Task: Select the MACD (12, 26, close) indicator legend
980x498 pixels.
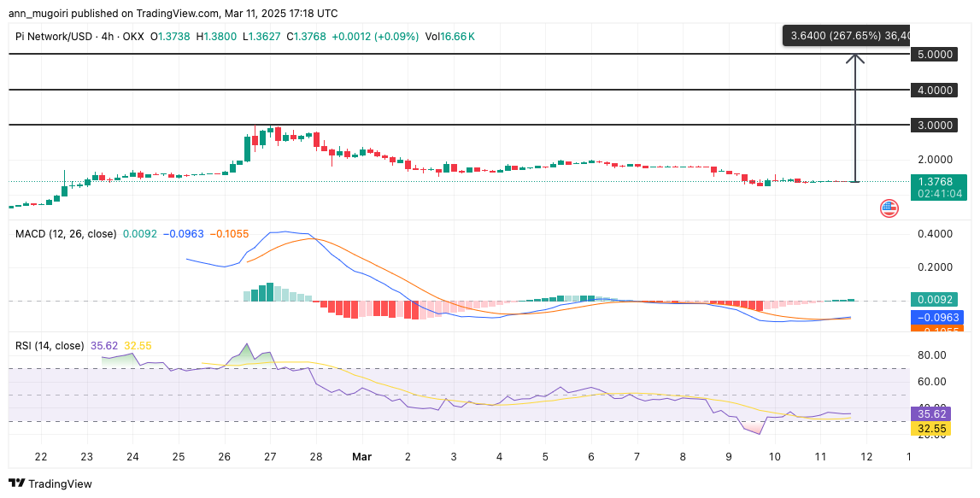Action: pos(67,233)
